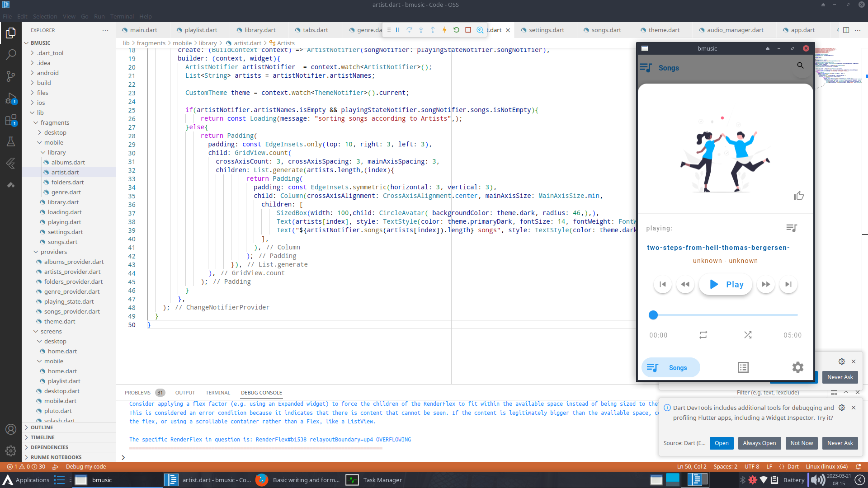Stop debugging with the red square icon
The image size is (868, 488).
pos(468,30)
